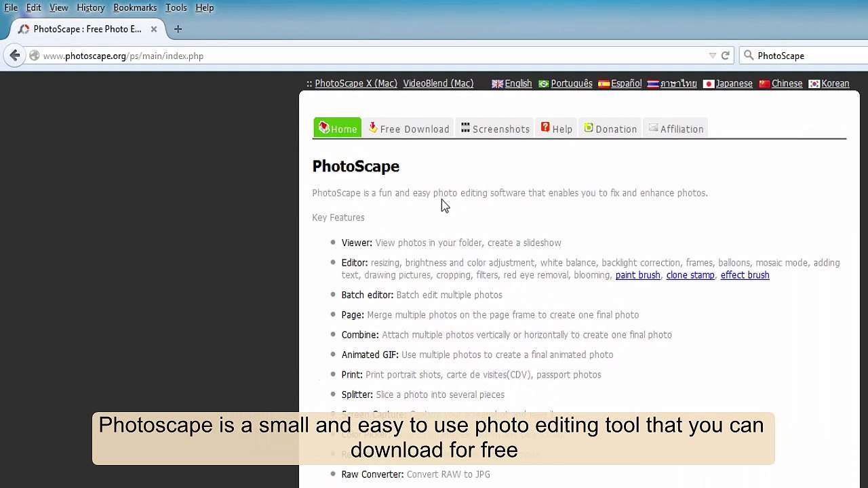
Task: Click the Affiliation envelope icon
Action: 653,127
